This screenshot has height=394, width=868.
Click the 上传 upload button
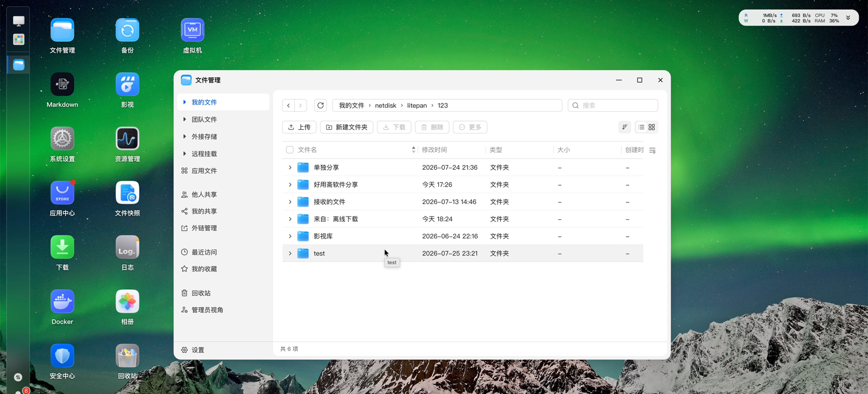(x=299, y=127)
